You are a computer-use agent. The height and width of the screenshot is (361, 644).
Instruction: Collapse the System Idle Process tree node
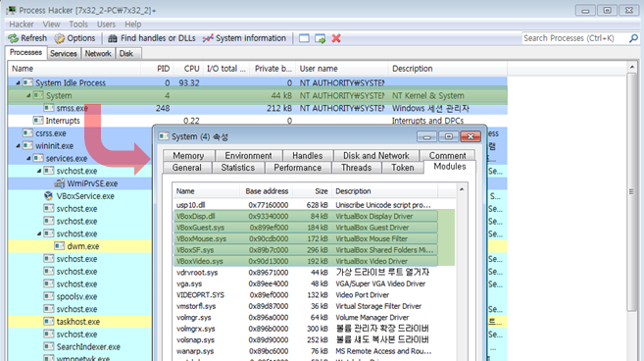[x=18, y=83]
